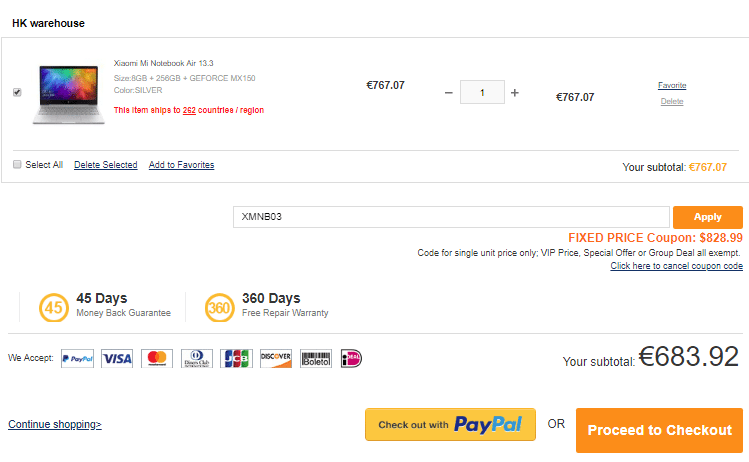Click the quantity input field
The height and width of the screenshot is (462, 749).
click(482, 93)
